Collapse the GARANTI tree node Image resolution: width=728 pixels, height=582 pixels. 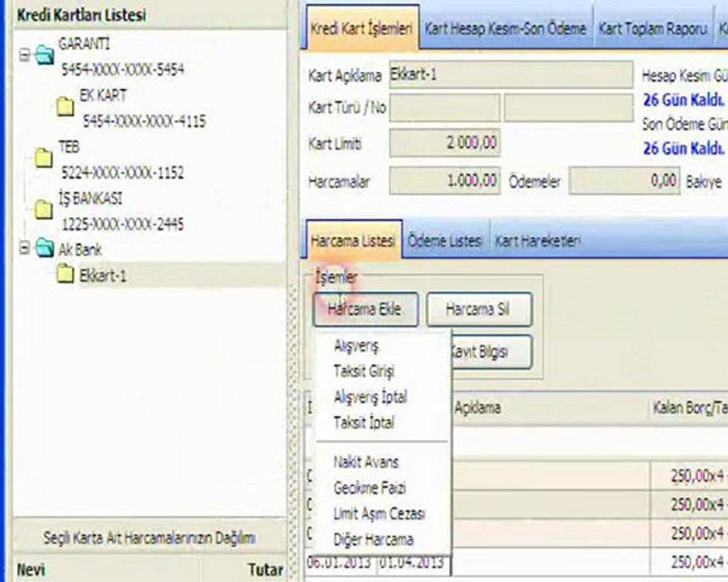click(24, 56)
